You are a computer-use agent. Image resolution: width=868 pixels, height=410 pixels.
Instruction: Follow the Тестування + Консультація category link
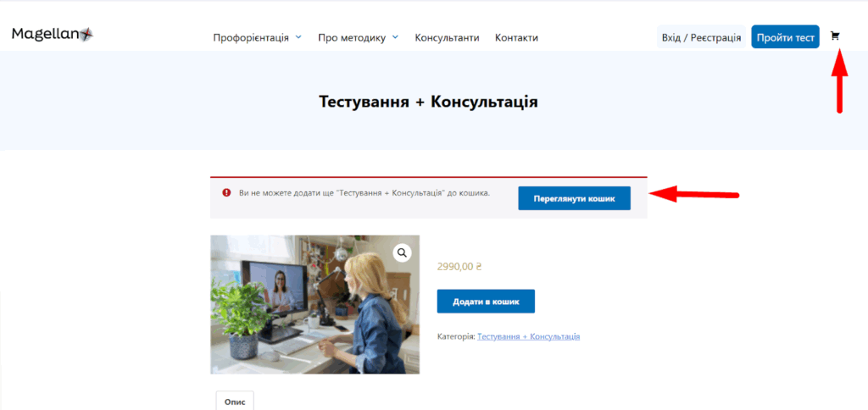528,336
